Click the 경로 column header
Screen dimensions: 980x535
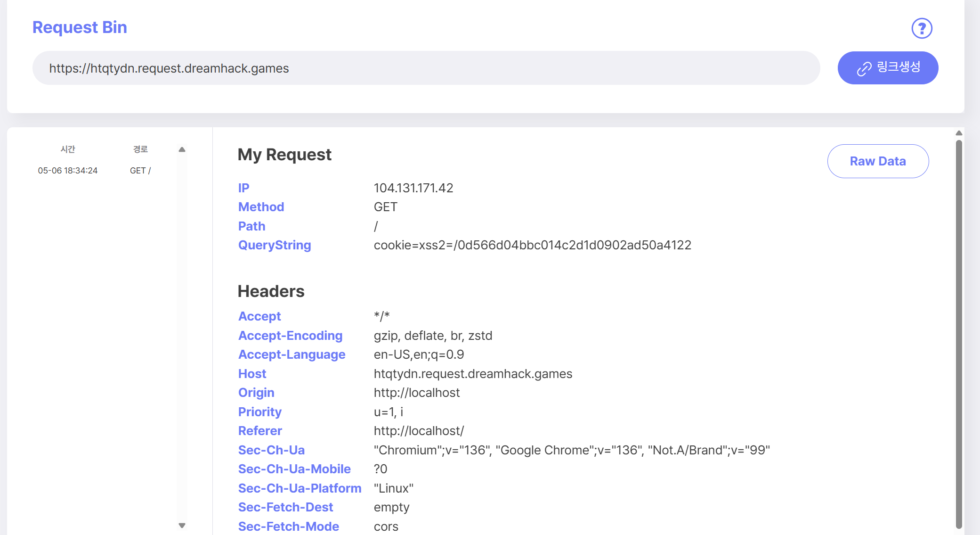pyautogui.click(x=140, y=149)
